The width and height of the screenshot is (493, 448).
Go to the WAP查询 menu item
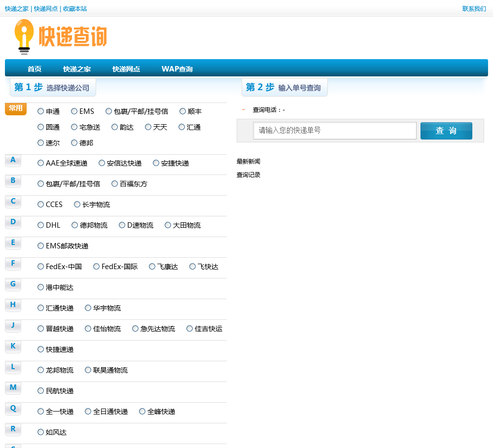pos(177,69)
